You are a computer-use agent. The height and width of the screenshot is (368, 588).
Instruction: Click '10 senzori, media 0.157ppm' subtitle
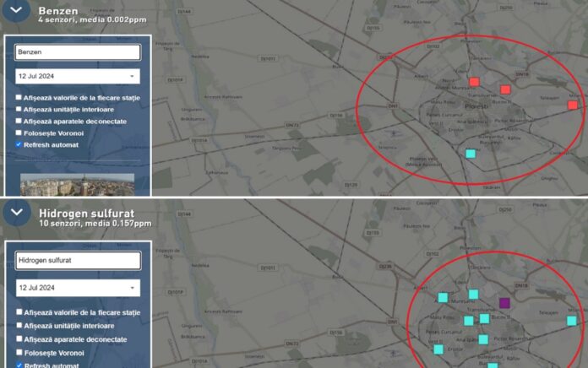coord(95,224)
